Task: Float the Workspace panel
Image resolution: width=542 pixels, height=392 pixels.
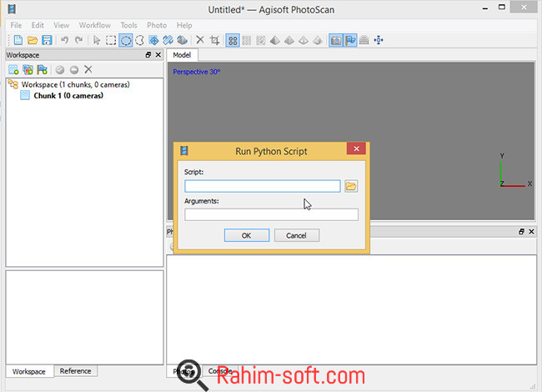Action: (x=148, y=54)
